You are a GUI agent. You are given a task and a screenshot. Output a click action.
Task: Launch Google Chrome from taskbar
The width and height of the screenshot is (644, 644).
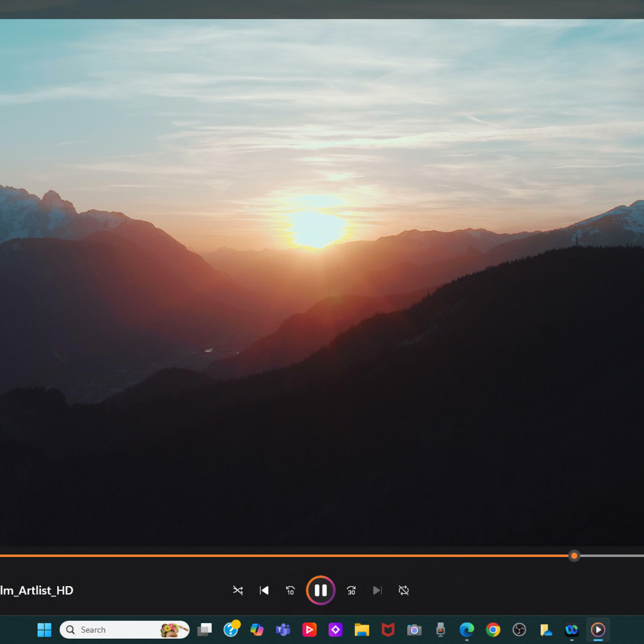[x=493, y=630]
